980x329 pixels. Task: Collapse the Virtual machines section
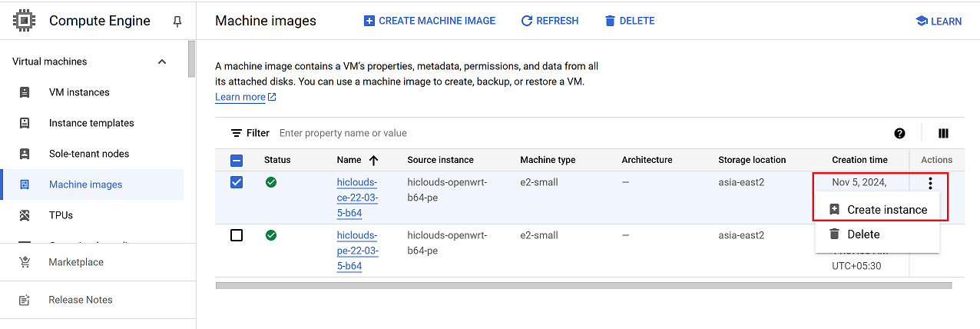click(x=161, y=61)
